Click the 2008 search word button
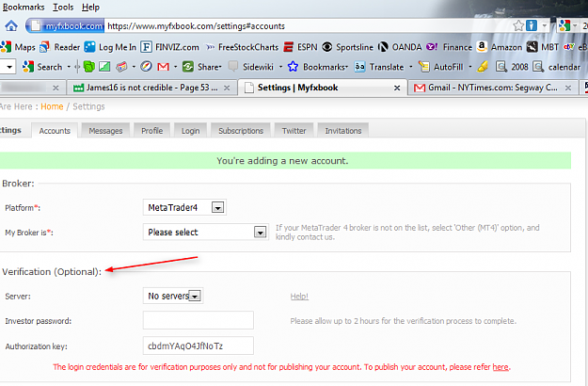 512,67
